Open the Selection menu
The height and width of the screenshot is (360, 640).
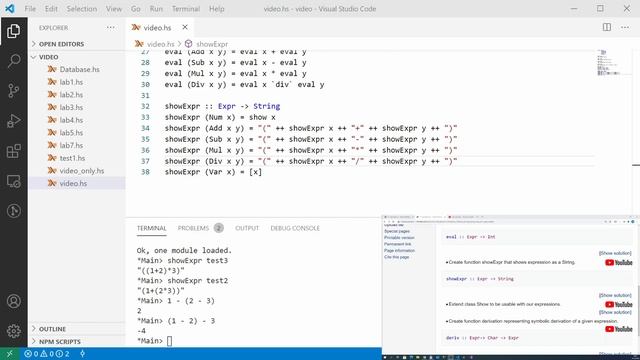coord(82,9)
